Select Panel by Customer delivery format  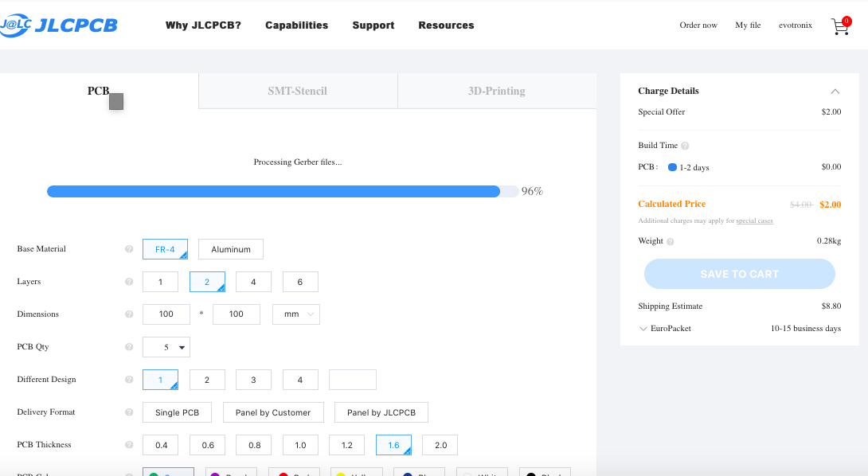(x=273, y=412)
